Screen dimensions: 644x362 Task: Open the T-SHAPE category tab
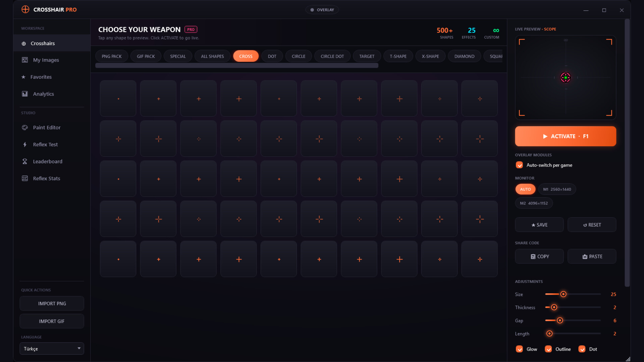pos(398,56)
